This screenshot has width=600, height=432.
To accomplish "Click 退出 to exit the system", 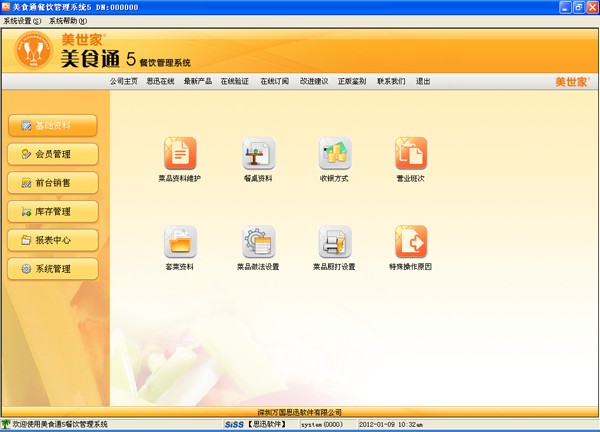I will point(423,81).
